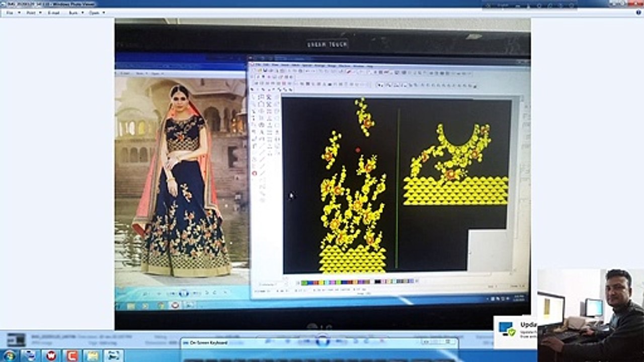Click the blue help icon in Photo Viewer
This screenshot has height=362, width=644.
click(x=639, y=13)
